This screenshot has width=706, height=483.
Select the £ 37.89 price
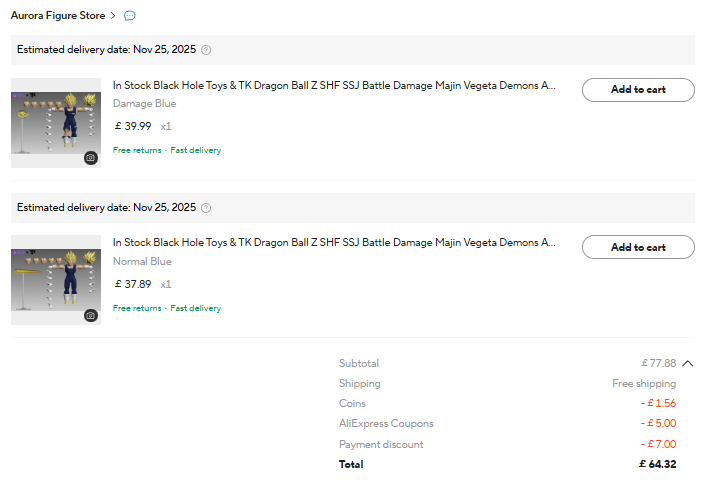[133, 284]
